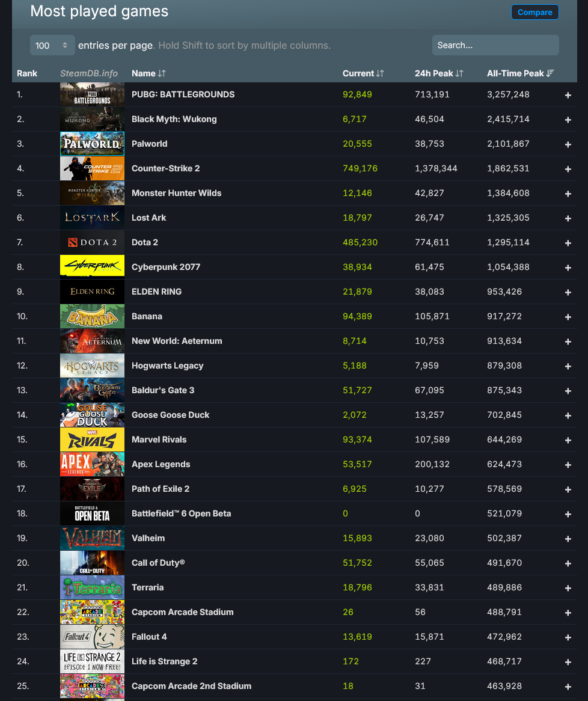Viewport: 588px width, 701px height.
Task: Click the Cyberpunk 2077 yellow thumbnail
Action: tap(92, 267)
